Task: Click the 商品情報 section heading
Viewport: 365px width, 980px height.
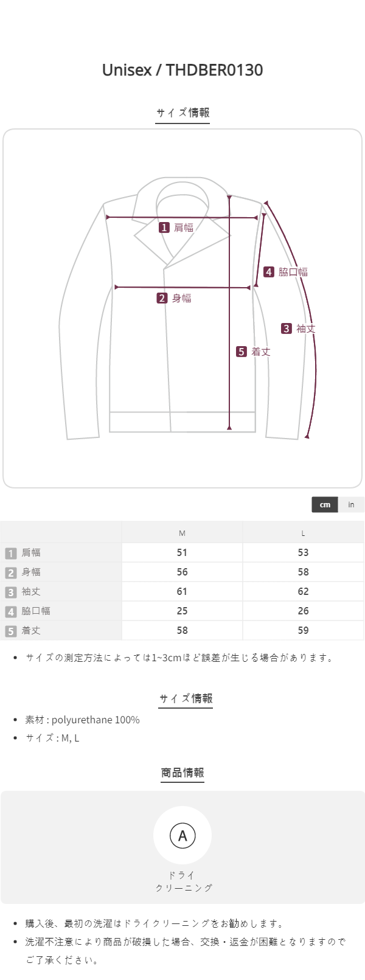Action: (182, 773)
